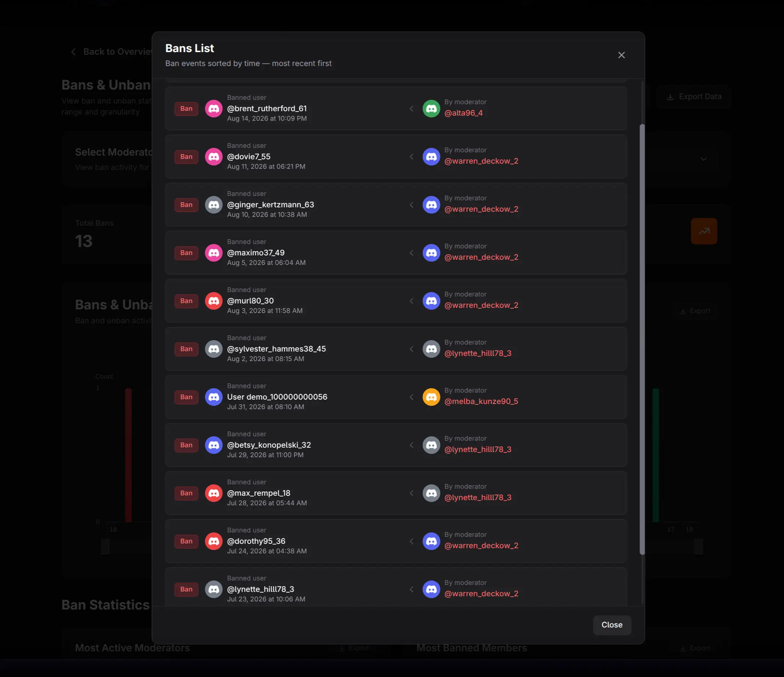
Task: Click chart Export button in background page
Action: [x=695, y=311]
